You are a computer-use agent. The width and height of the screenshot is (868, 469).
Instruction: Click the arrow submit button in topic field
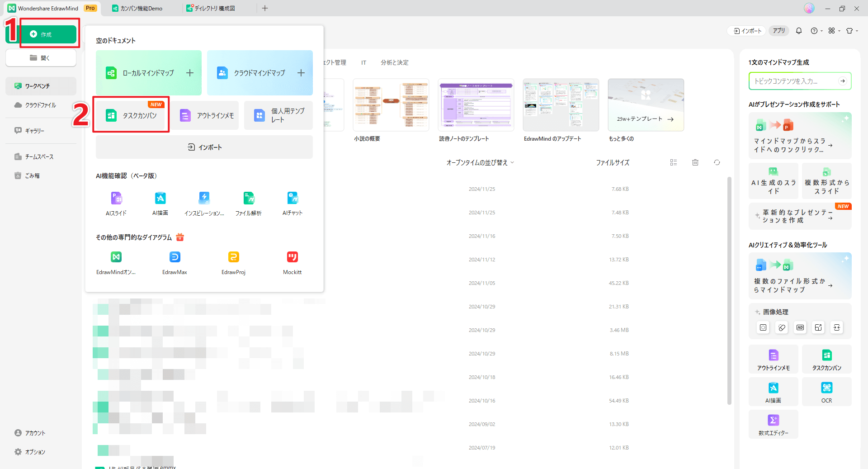[x=843, y=81]
